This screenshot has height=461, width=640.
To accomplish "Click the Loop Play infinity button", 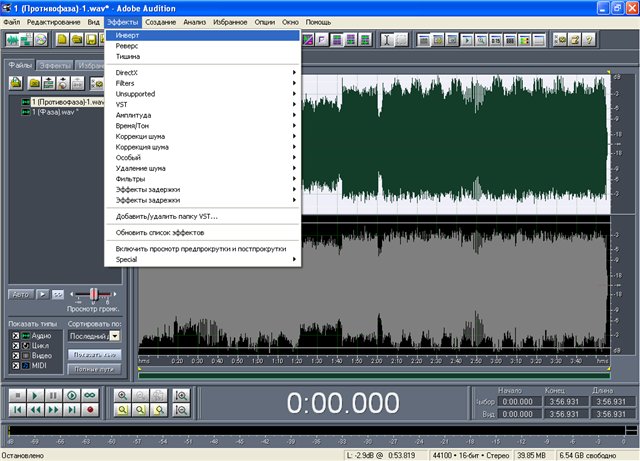I will (89, 395).
